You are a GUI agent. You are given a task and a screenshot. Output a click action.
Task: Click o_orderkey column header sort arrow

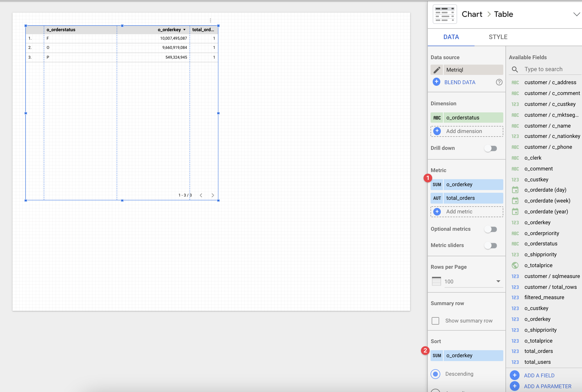(x=184, y=30)
